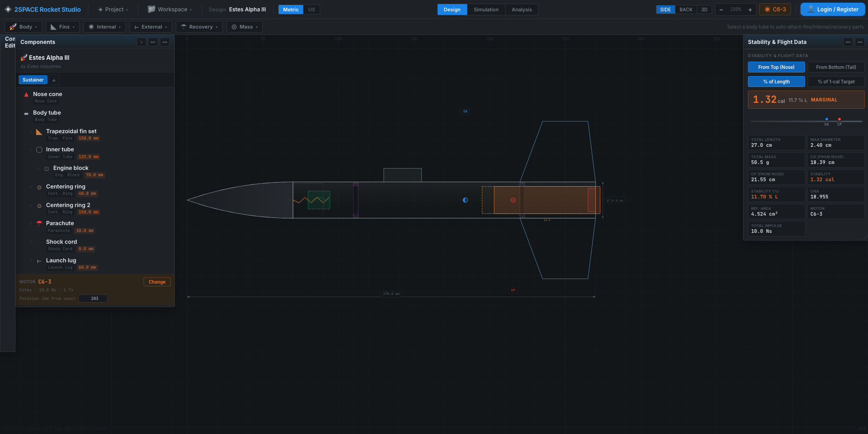Click the C6-3 motor selector button

click(x=775, y=10)
